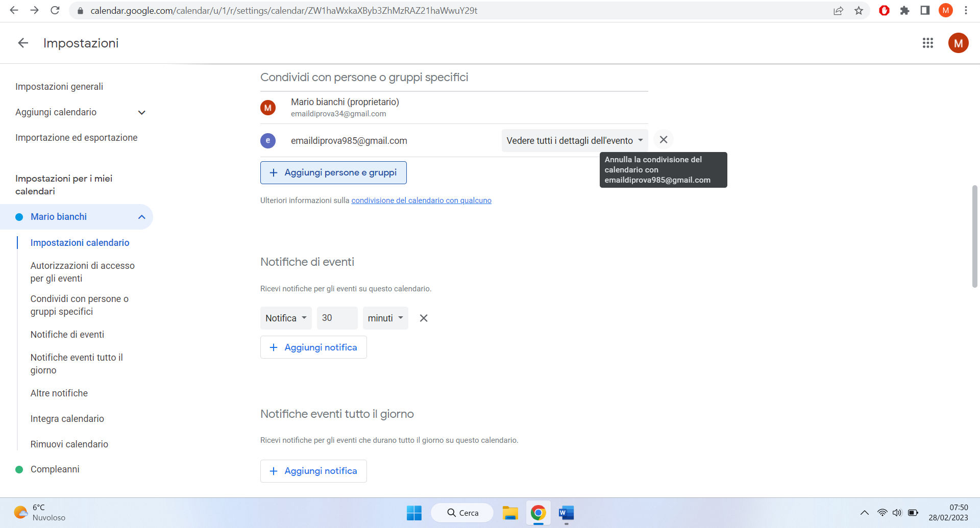Remove the 30 minute notification with the X
Image resolution: width=980 pixels, height=528 pixels.
423,318
